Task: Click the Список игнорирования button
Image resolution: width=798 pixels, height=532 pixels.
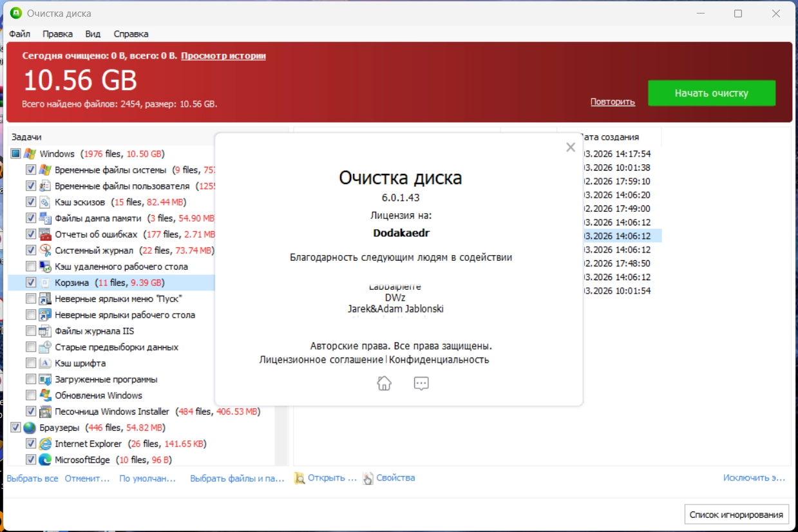Action: pos(737,515)
